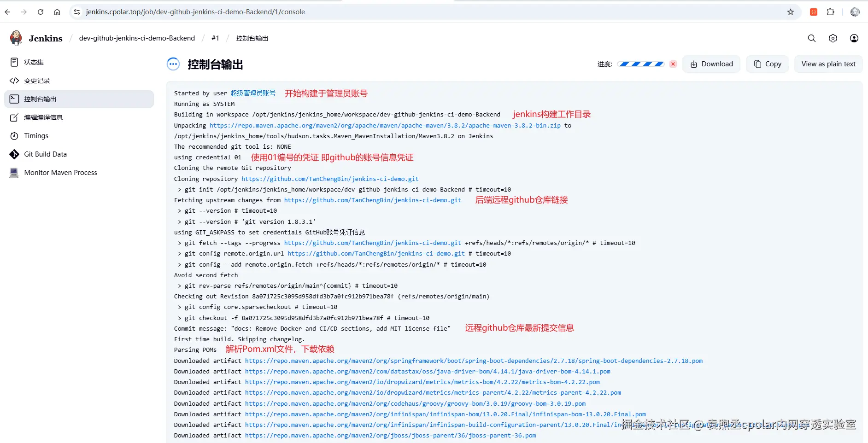Image resolution: width=868 pixels, height=443 pixels.
Task: Open build #1 breadcrumb
Action: coord(215,38)
